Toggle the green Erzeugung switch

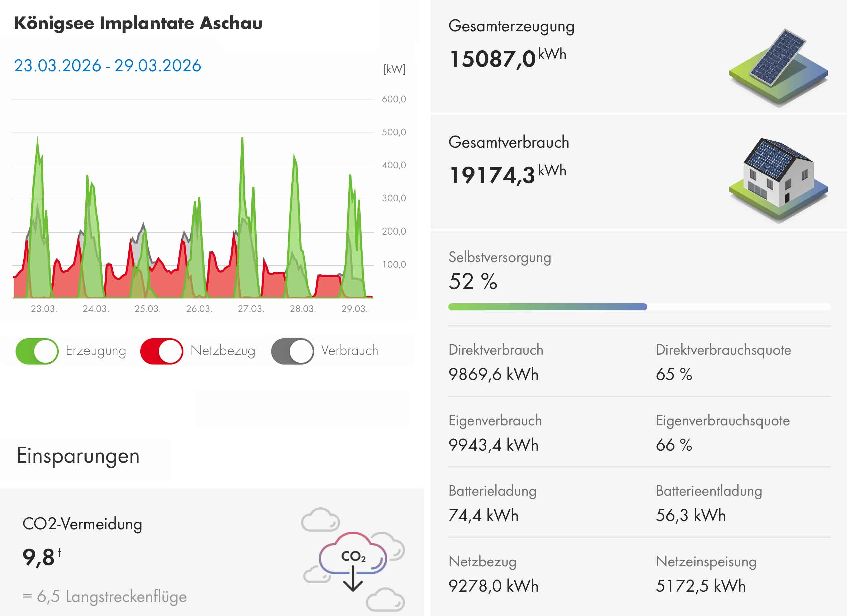[x=37, y=351]
